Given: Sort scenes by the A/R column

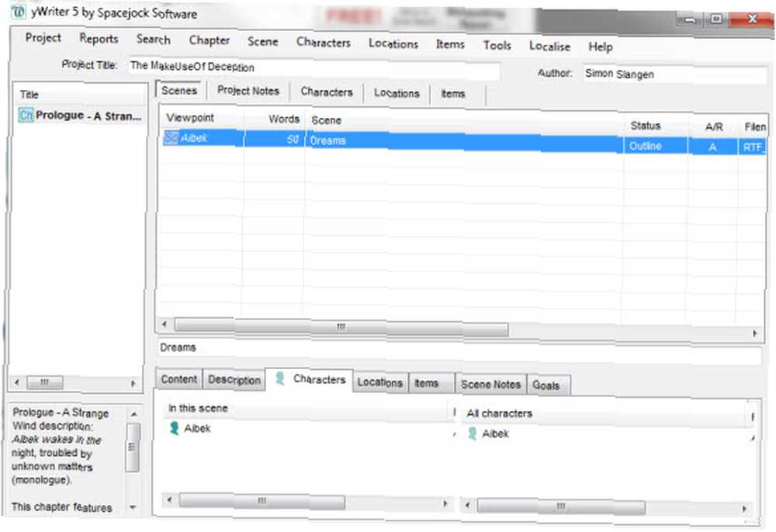Looking at the screenshot, I should 713,127.
